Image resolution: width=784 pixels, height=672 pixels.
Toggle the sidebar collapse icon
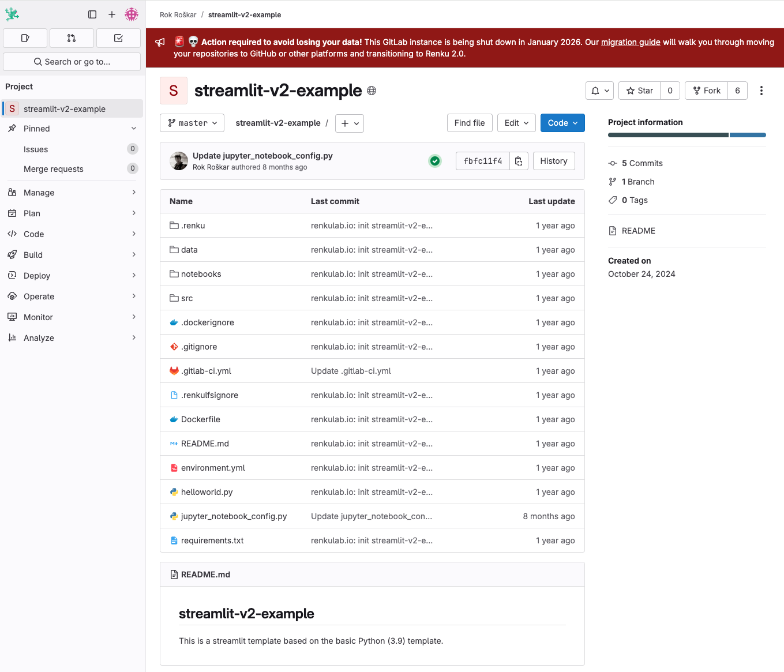(x=92, y=14)
